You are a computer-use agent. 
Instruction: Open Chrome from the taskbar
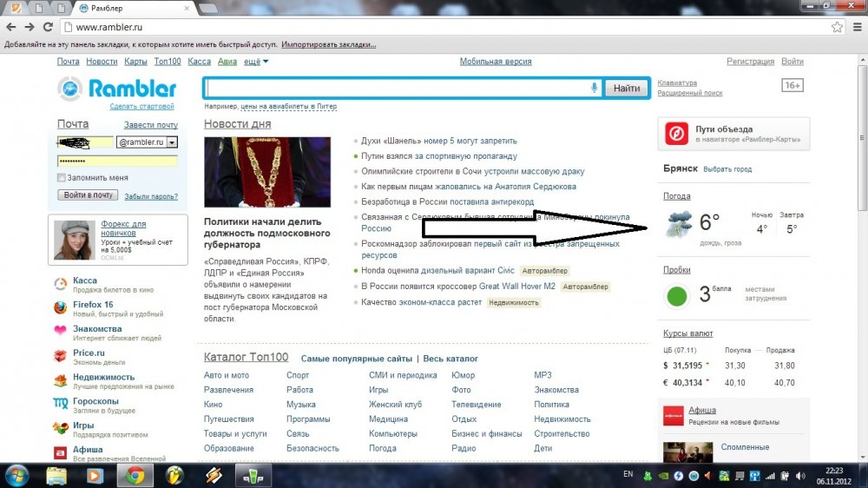[x=135, y=476]
